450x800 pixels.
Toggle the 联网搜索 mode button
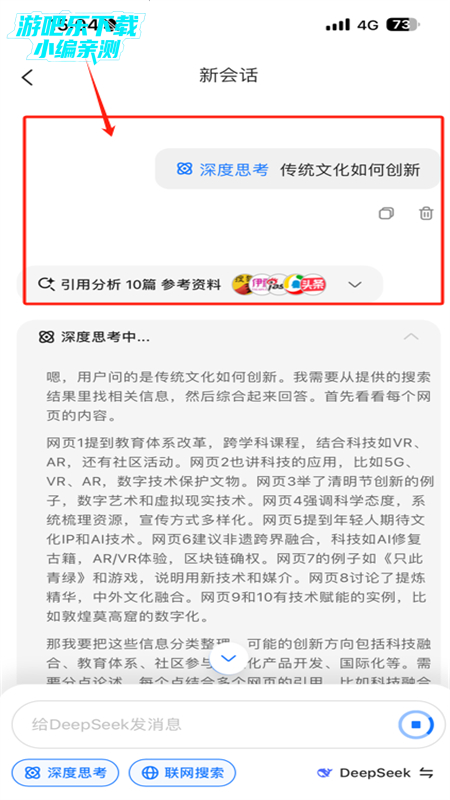point(182,773)
